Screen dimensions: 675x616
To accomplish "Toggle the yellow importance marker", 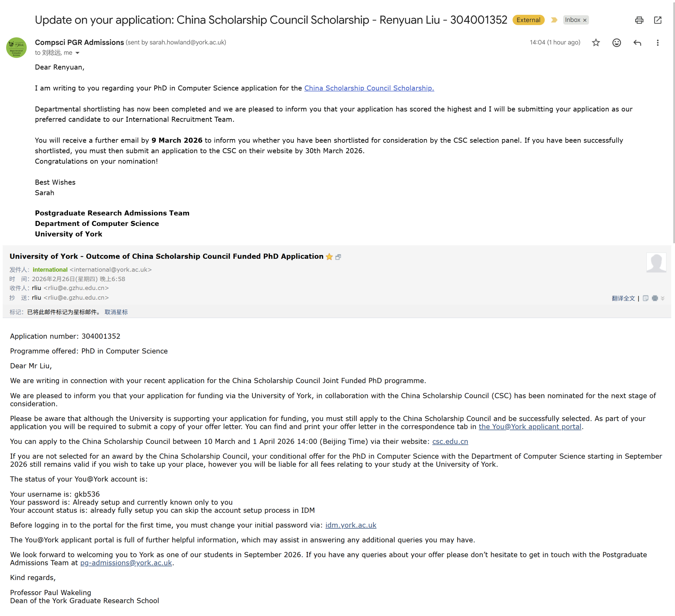I will point(554,20).
